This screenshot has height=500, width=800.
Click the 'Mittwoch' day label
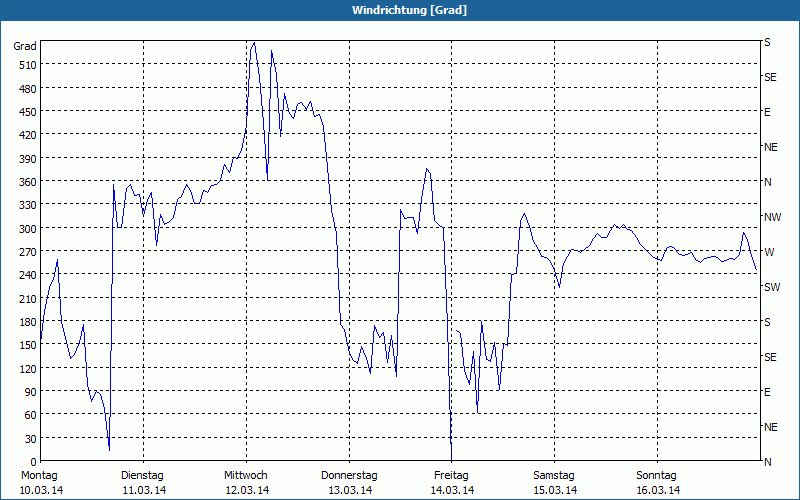[x=246, y=476]
